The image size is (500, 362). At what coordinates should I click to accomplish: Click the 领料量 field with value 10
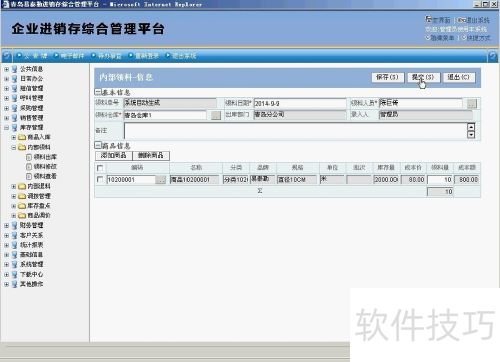click(x=440, y=180)
